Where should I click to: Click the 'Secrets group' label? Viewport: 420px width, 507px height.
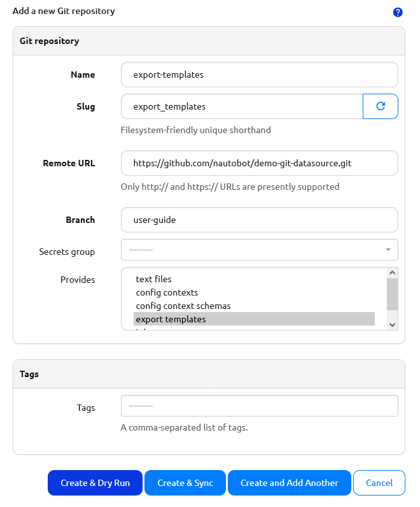[x=67, y=252]
